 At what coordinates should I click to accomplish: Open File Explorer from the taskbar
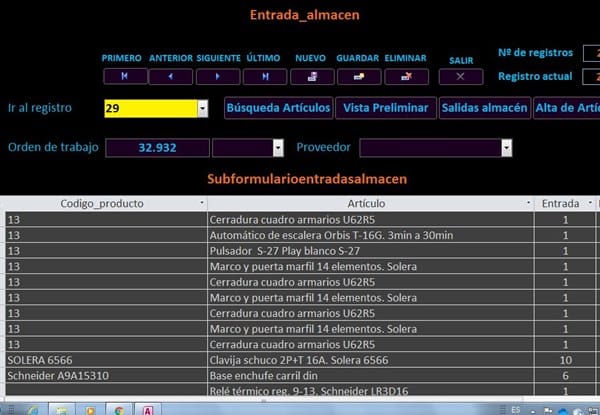(x=62, y=410)
